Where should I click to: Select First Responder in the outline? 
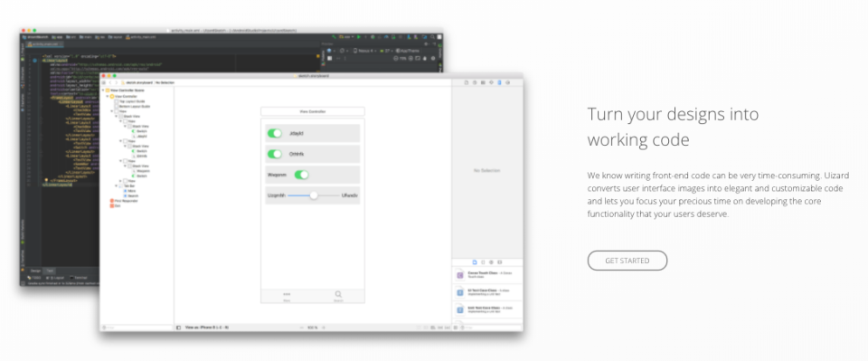124,201
